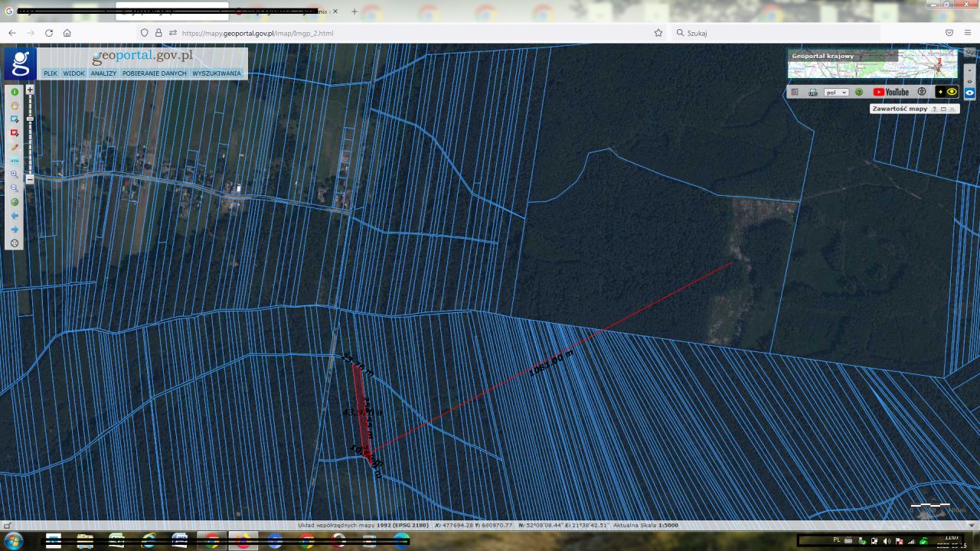Select the zoom-in magnifier tool
This screenshot has height=551, width=980.
click(15, 174)
